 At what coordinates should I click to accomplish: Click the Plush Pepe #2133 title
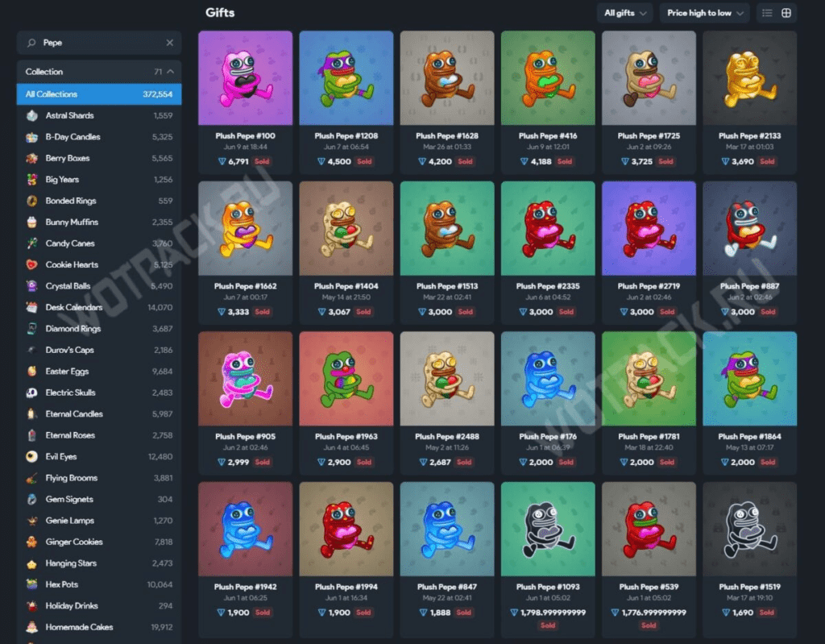(x=749, y=136)
